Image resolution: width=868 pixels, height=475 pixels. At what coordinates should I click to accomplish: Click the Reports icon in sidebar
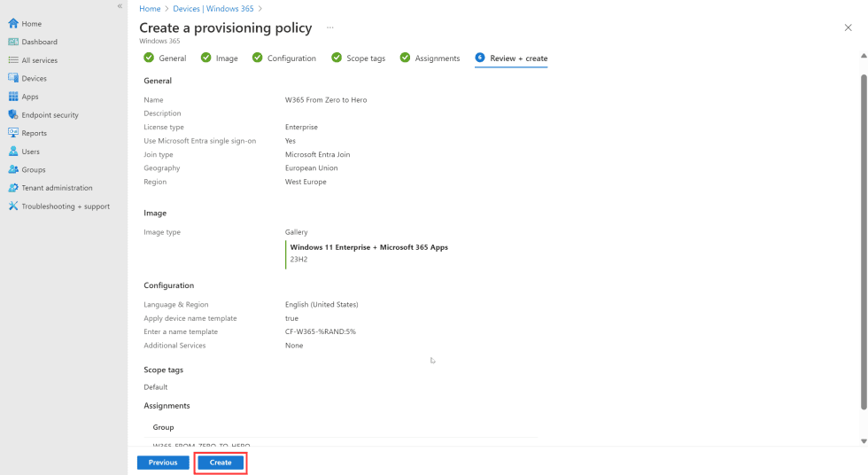pos(13,133)
